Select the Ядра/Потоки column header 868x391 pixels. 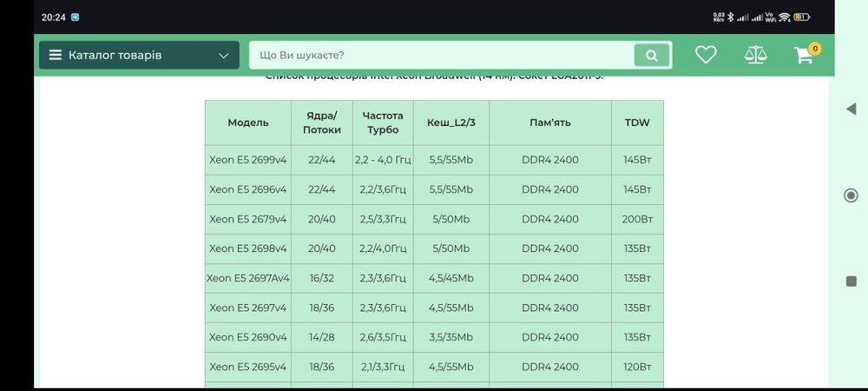point(322,123)
